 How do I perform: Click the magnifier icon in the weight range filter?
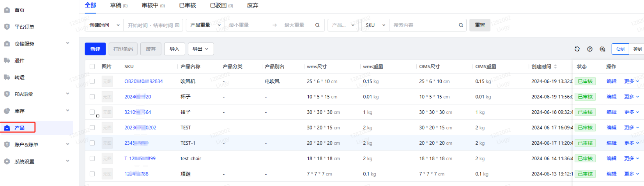[x=317, y=25]
